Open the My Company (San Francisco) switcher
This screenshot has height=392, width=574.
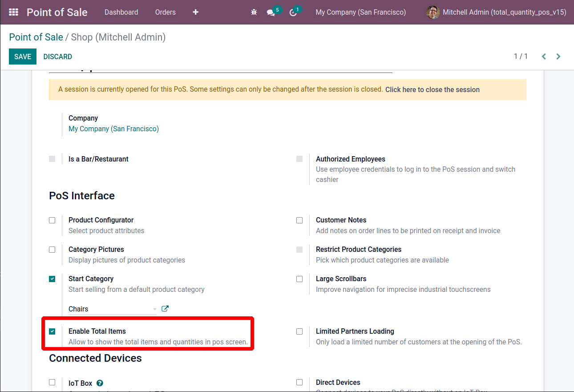[x=360, y=12]
